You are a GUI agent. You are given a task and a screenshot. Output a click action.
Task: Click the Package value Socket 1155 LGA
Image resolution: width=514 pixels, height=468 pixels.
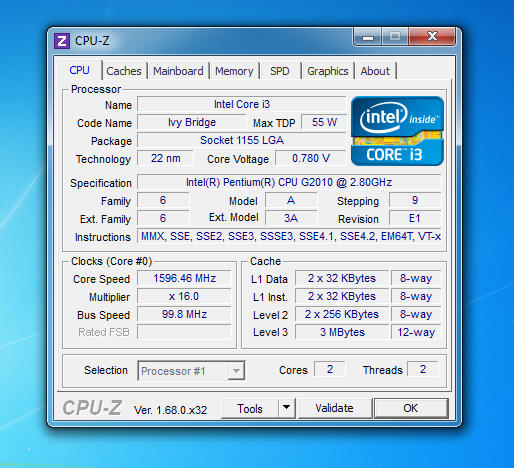[x=242, y=140]
